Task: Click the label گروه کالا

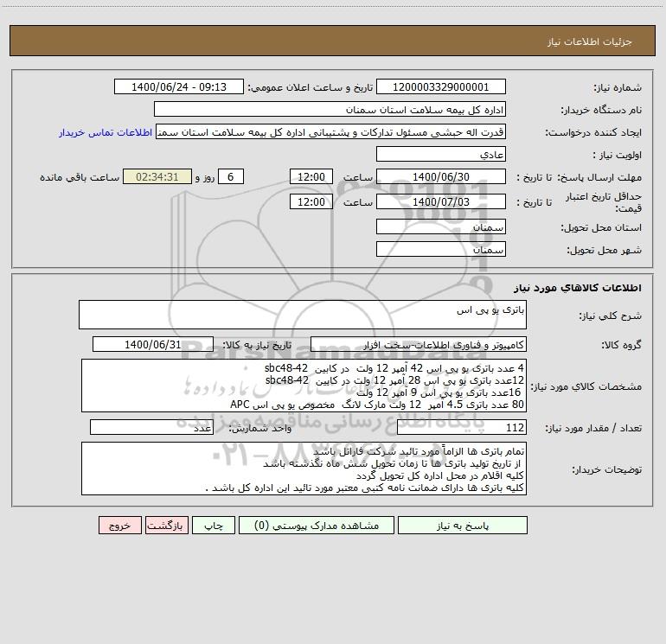Action: point(621,345)
